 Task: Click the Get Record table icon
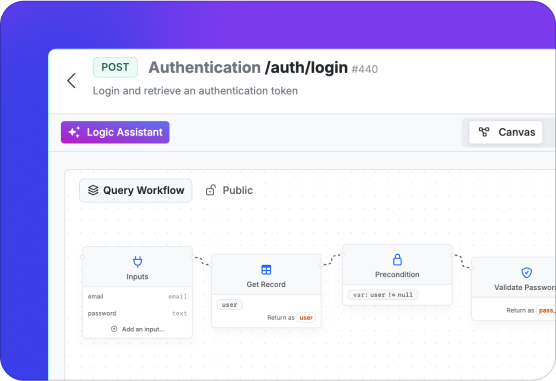point(266,270)
